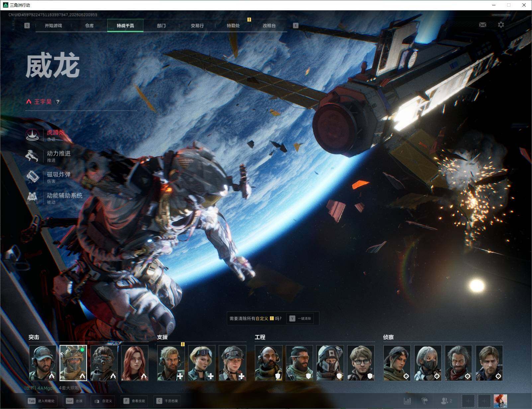
Task: Select bearded recon operator with red scarf
Action: (x=458, y=363)
